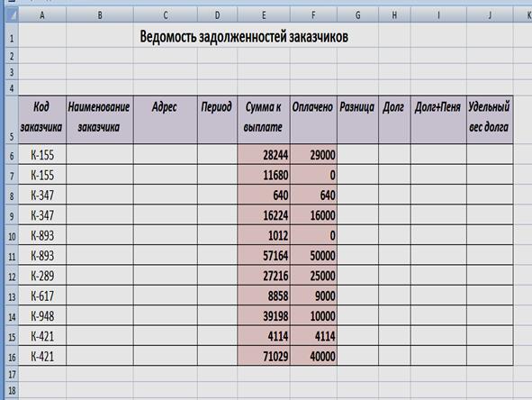
Task: Select the cell with value 57164
Action: (264, 255)
